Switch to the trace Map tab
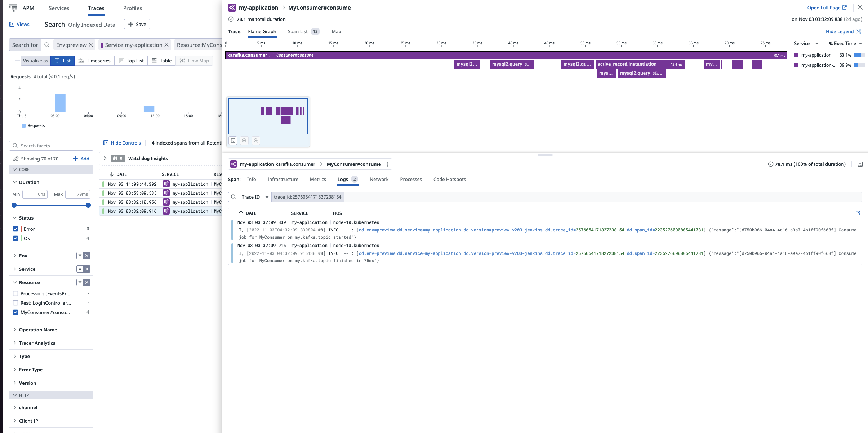 click(336, 31)
